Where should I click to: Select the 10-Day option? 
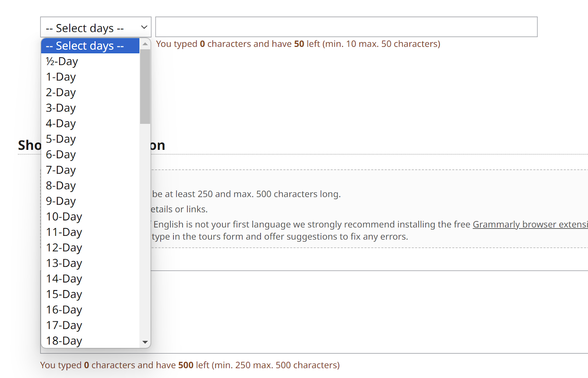click(x=90, y=217)
